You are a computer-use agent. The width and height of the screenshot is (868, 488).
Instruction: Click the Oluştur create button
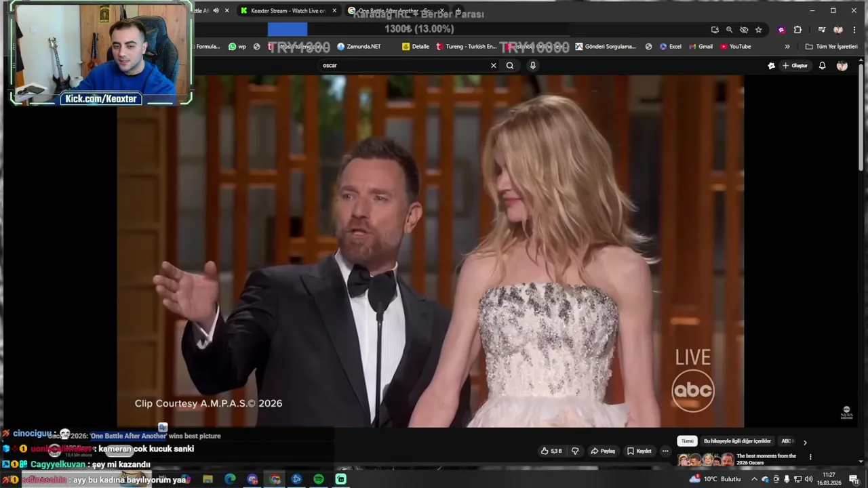pos(795,66)
